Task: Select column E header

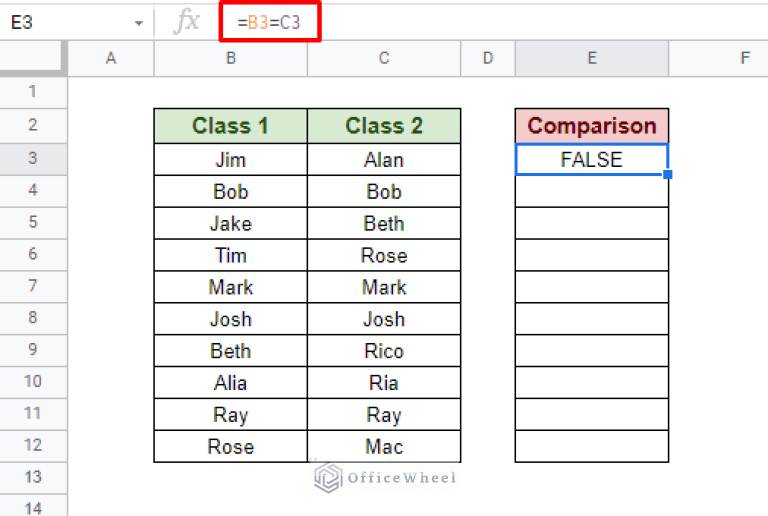Action: [592, 59]
